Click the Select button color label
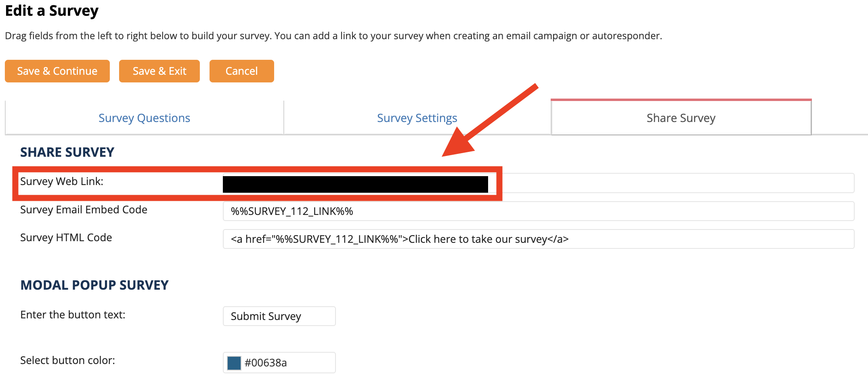Image resolution: width=868 pixels, height=383 pixels. click(x=68, y=360)
